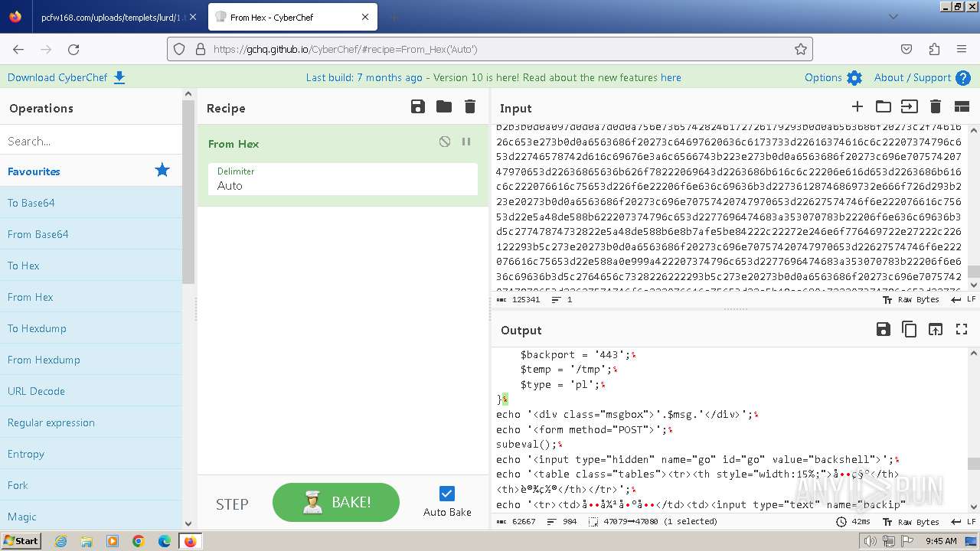This screenshot has height=551, width=980.
Task: Click the STEP button
Action: 232,504
